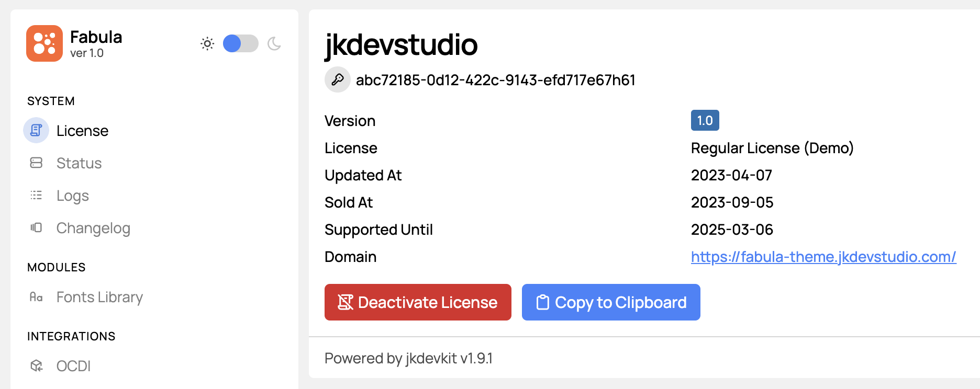Click the License scroll icon in sidebar
The image size is (980, 389).
coord(36,130)
